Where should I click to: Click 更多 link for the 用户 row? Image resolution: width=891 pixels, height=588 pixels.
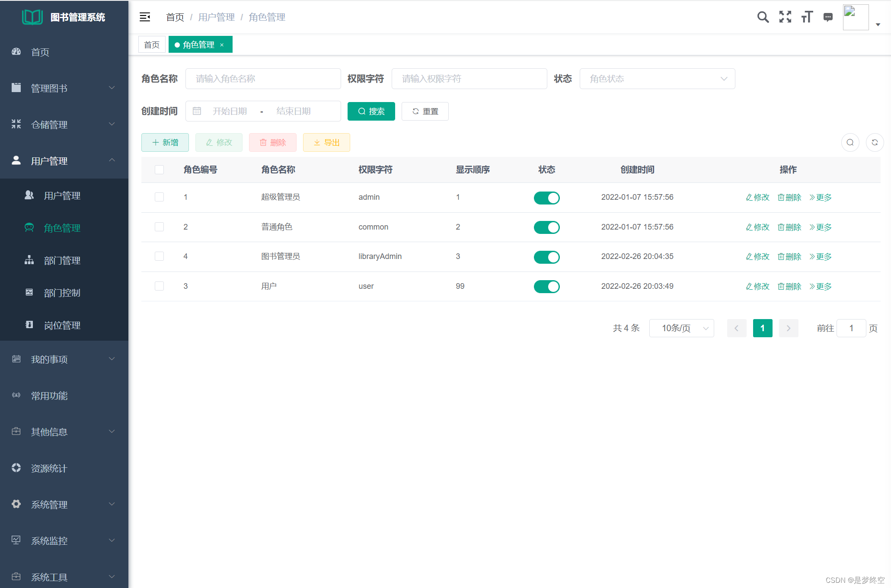click(821, 287)
